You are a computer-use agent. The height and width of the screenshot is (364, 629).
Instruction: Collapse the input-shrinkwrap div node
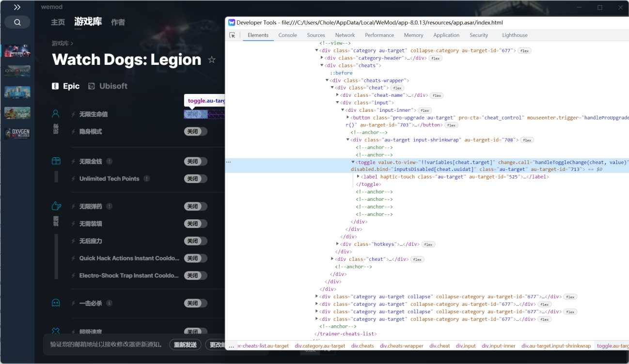pyautogui.click(x=348, y=140)
